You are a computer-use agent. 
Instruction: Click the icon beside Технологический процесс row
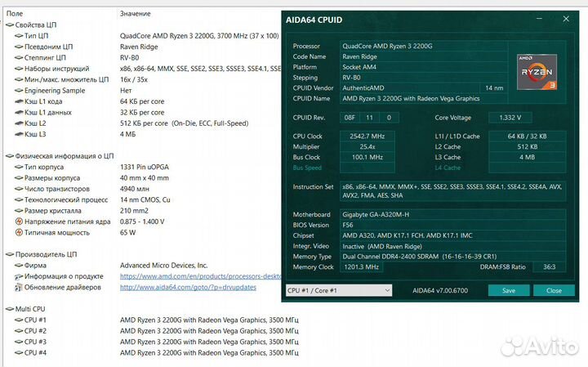click(x=19, y=199)
